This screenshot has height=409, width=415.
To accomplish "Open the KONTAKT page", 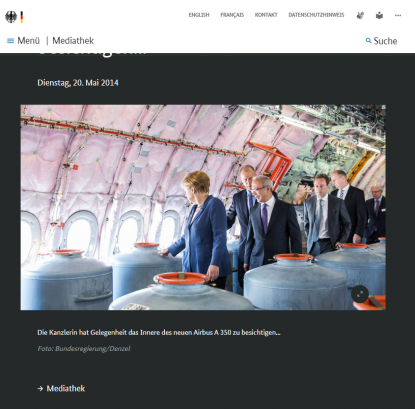I will pos(266,15).
